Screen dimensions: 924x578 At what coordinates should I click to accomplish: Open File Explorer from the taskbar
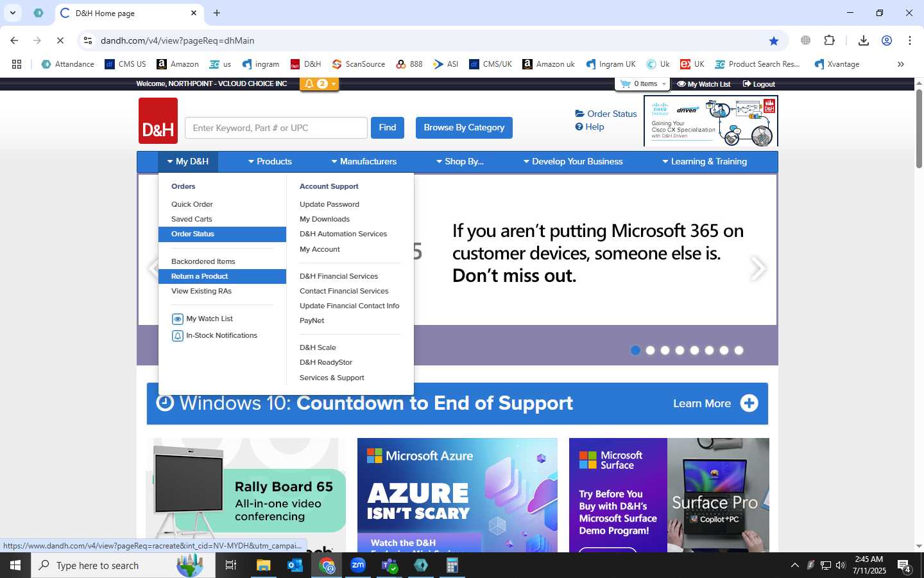264,565
